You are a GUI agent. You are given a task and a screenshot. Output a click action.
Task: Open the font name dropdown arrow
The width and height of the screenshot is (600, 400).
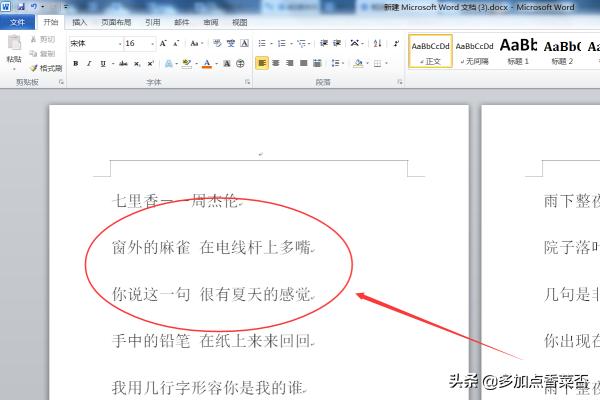click(120, 44)
